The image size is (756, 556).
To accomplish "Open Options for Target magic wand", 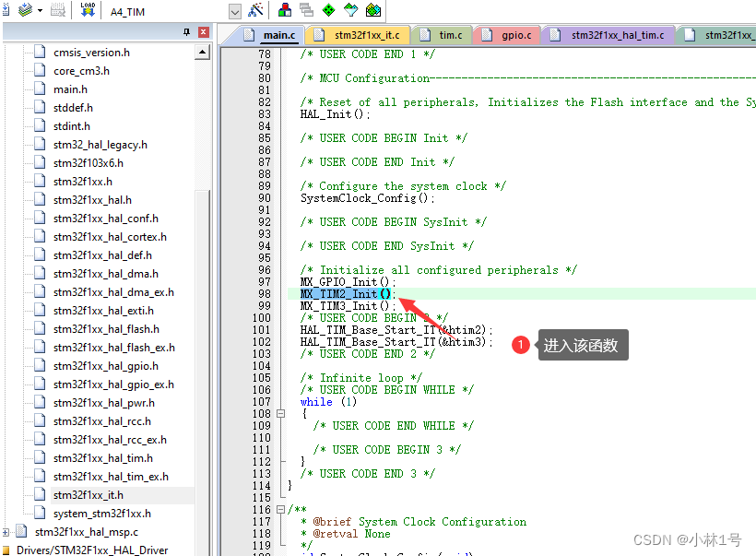I will coord(255,10).
